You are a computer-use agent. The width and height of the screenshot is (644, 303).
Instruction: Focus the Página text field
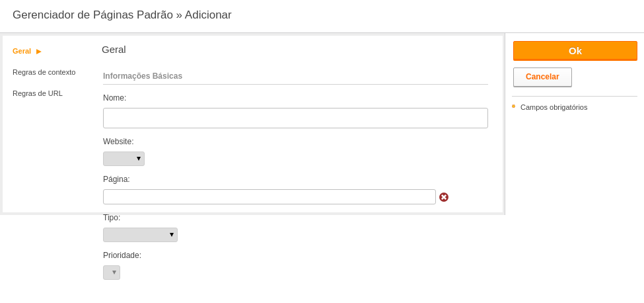(x=269, y=197)
